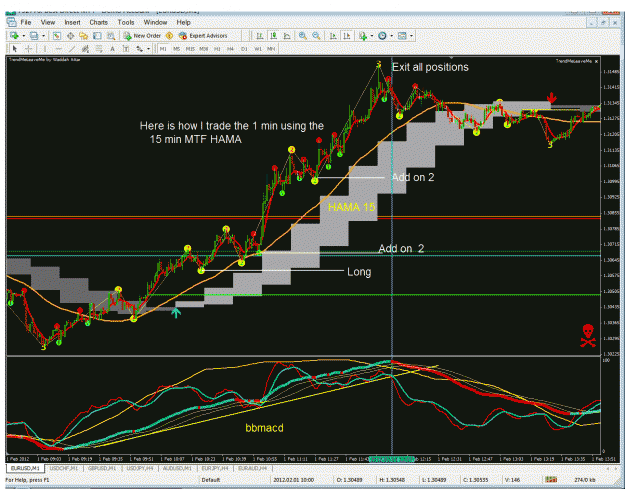Toggle the Terminal window icon

point(97,36)
